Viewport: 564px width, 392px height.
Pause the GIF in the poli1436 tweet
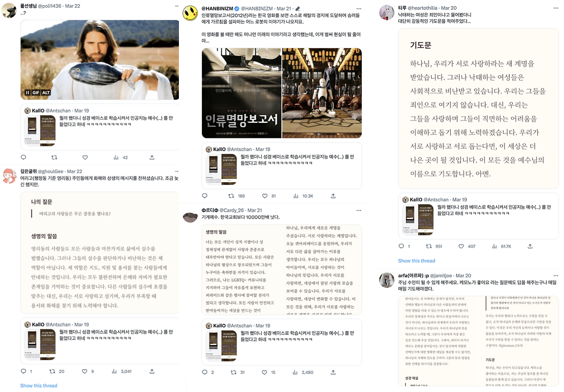click(27, 93)
